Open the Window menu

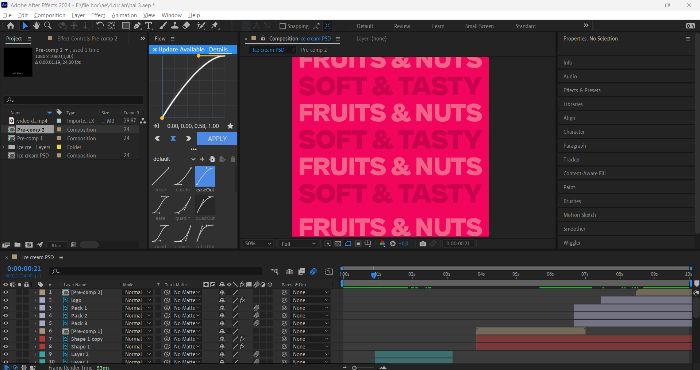pos(171,15)
